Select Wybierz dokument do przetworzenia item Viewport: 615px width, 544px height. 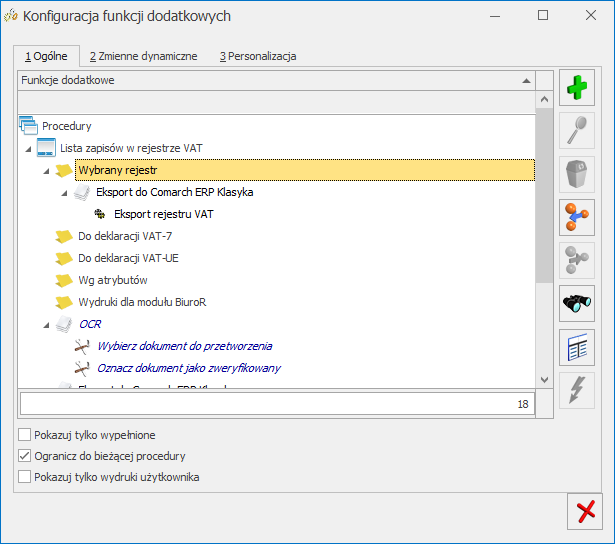(185, 346)
